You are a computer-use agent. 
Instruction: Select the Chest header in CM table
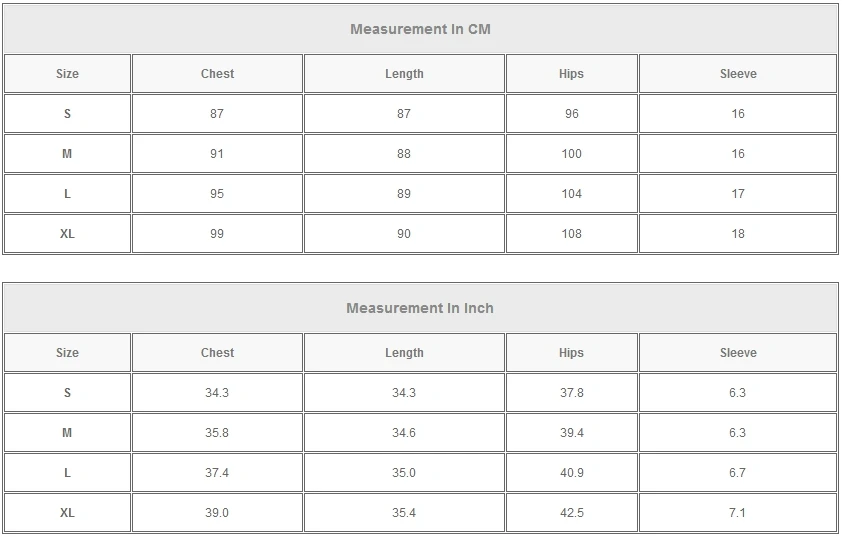(x=217, y=74)
